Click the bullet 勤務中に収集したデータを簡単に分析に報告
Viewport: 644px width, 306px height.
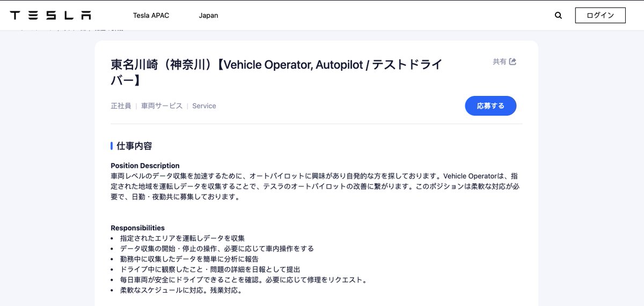pos(189,259)
